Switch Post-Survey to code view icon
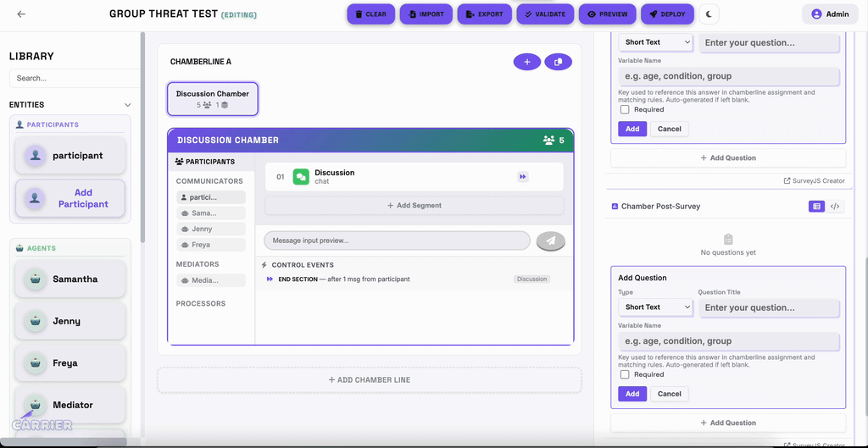868x448 pixels. tap(835, 207)
